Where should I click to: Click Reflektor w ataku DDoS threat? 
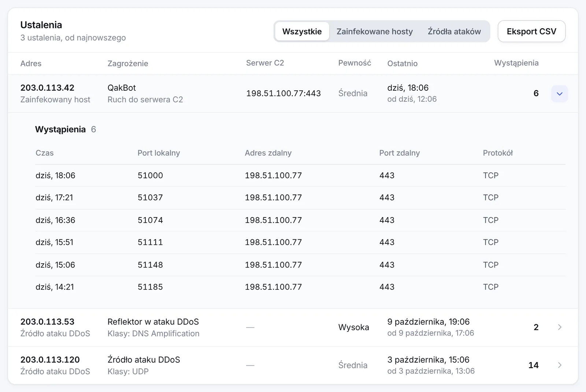153,322
